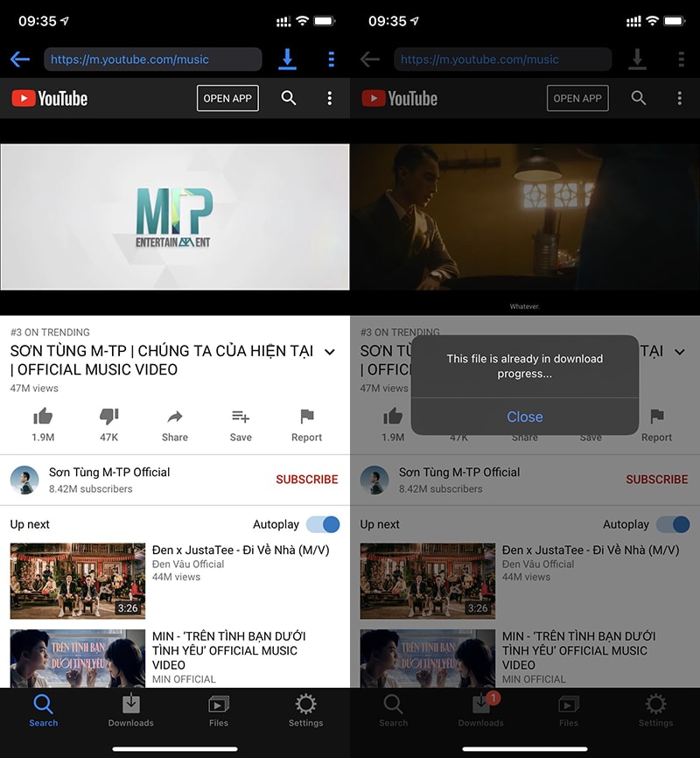This screenshot has height=758, width=700.
Task: Tap 'Sơn Tùng M-TP Official' name on right screen
Action: coord(459,473)
